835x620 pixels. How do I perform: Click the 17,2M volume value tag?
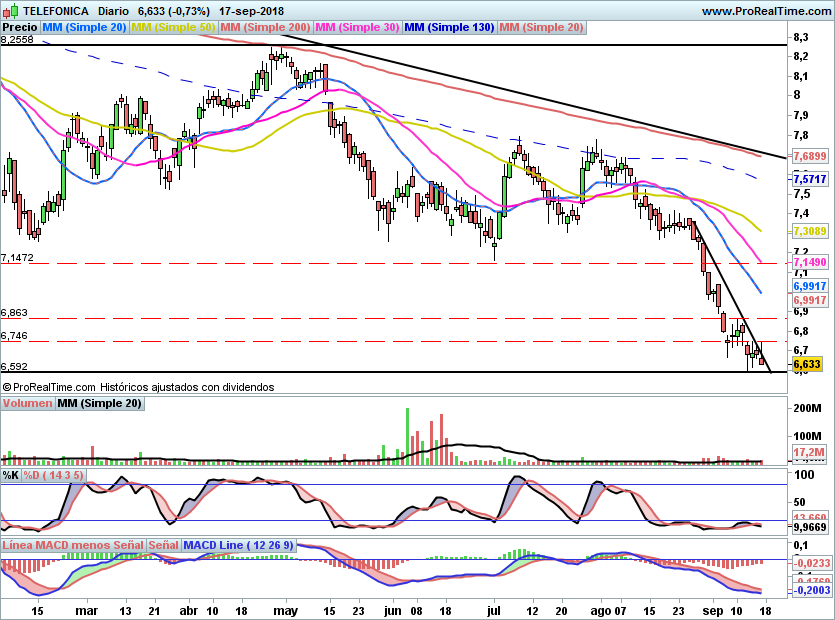pyautogui.click(x=806, y=454)
